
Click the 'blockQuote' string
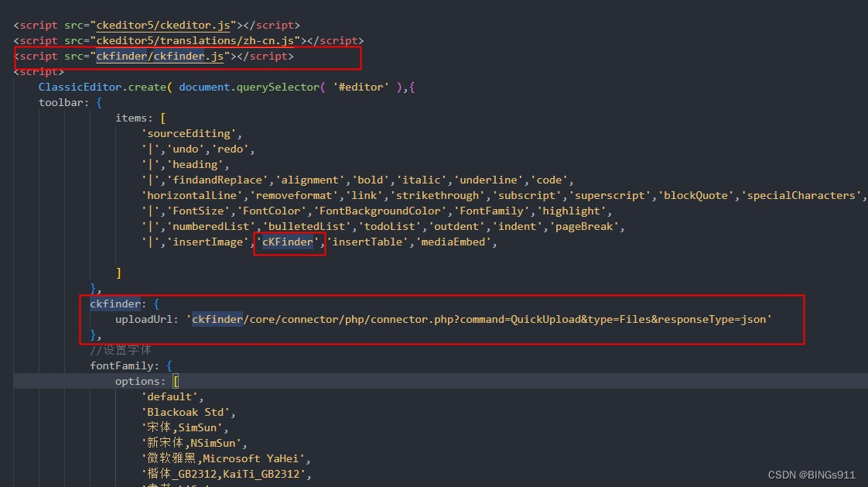[x=695, y=196]
